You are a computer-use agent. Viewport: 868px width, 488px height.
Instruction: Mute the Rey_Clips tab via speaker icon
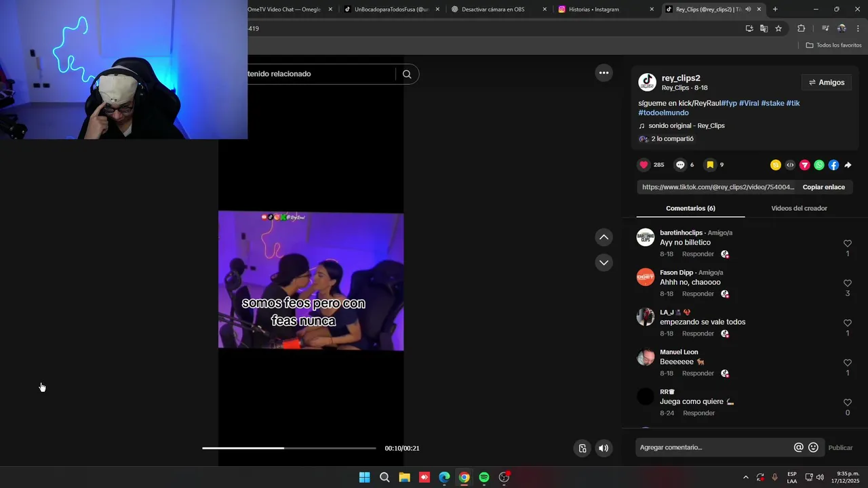coord(748,9)
